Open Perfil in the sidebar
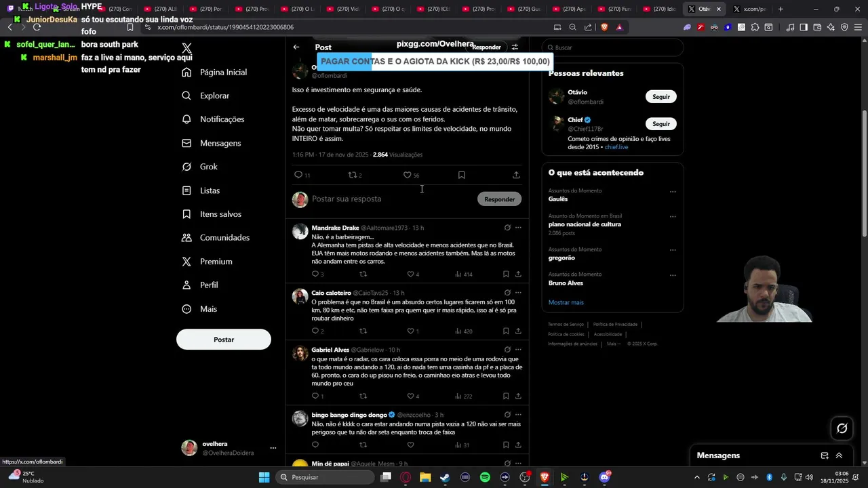The height and width of the screenshot is (488, 868). click(199, 285)
